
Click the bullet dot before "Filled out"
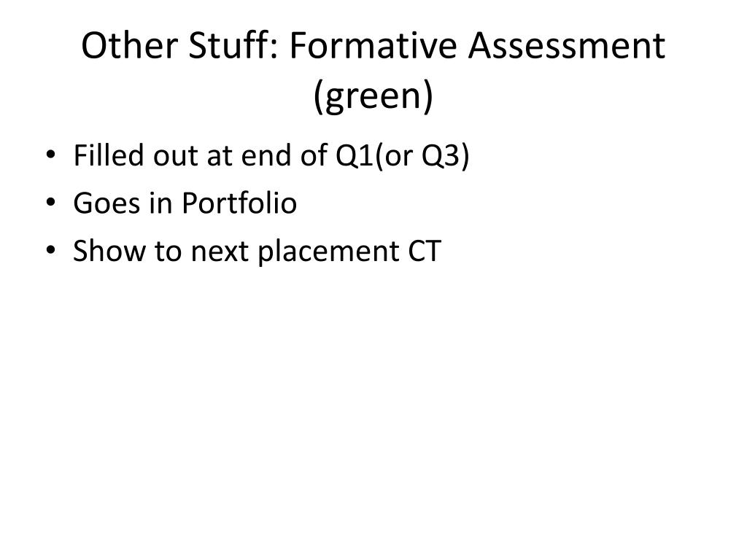50,155
